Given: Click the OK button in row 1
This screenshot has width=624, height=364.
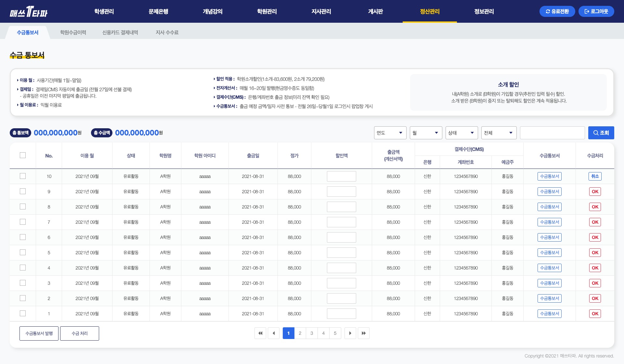Looking at the screenshot, I should (595, 314).
